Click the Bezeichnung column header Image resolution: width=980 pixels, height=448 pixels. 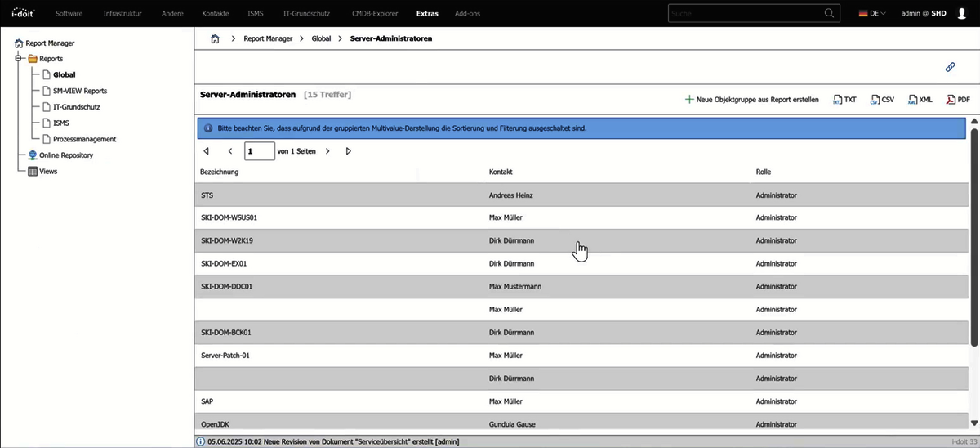tap(220, 172)
